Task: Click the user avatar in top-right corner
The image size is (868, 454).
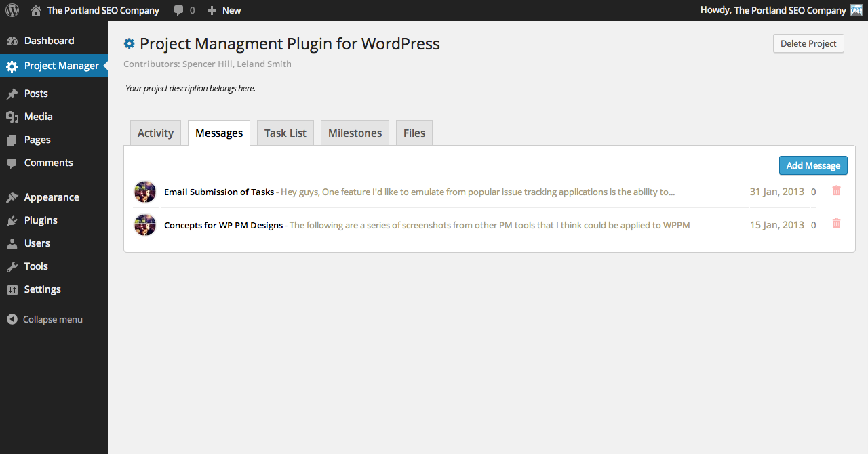Action: coord(856,10)
